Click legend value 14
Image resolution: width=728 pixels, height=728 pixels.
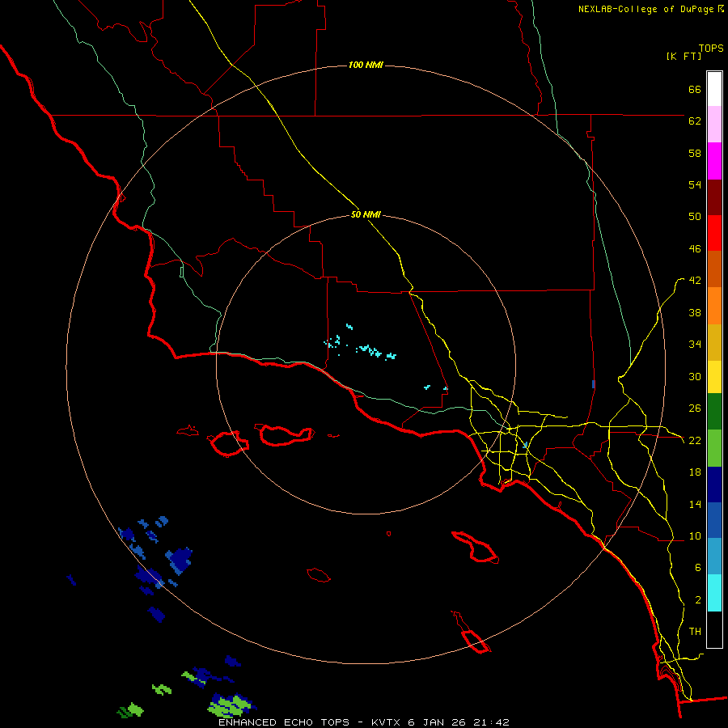tap(695, 504)
